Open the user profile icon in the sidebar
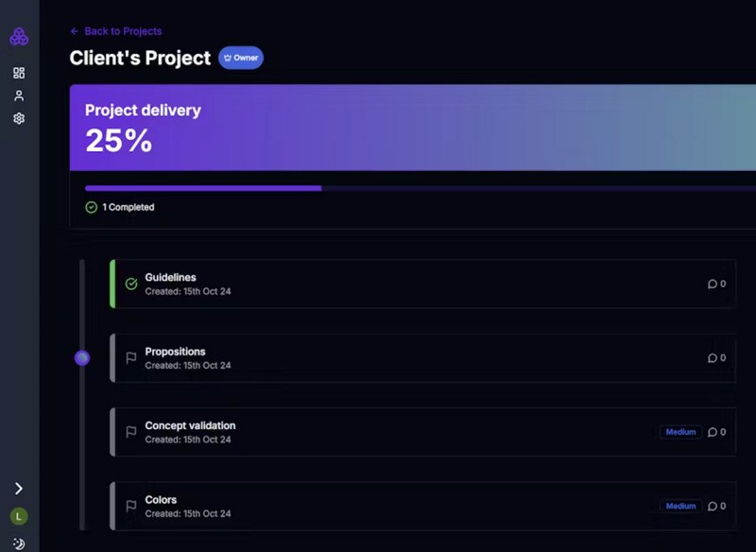The image size is (756, 552). click(x=19, y=95)
